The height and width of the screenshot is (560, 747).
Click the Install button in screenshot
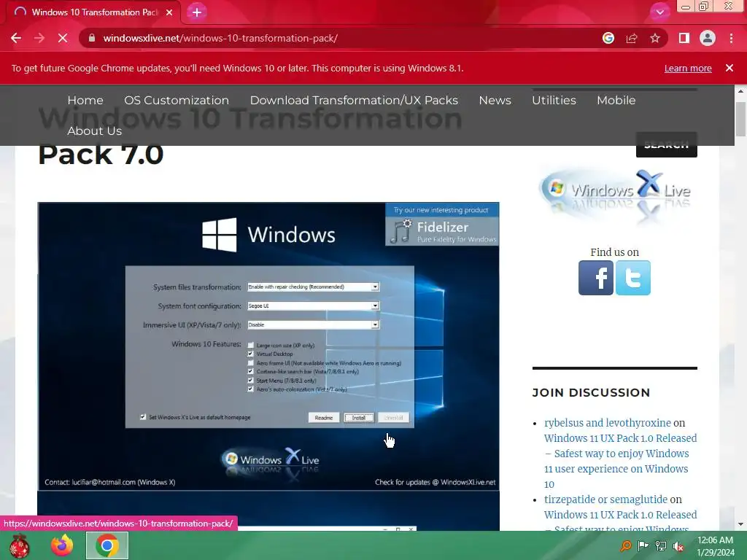pyautogui.click(x=359, y=418)
